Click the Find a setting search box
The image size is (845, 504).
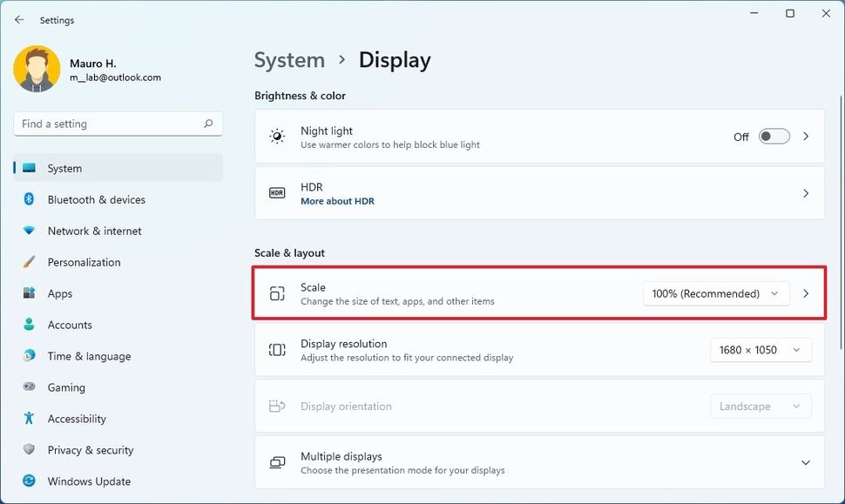click(x=118, y=124)
